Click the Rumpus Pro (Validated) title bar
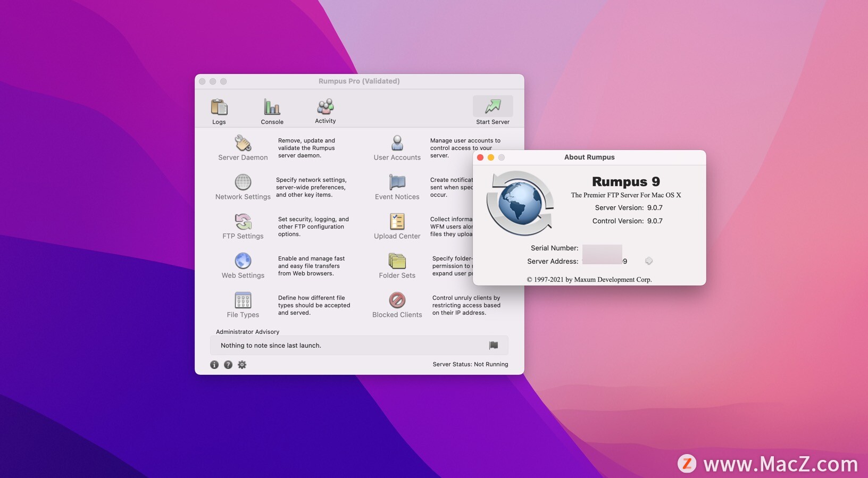The height and width of the screenshot is (478, 868). click(x=360, y=81)
